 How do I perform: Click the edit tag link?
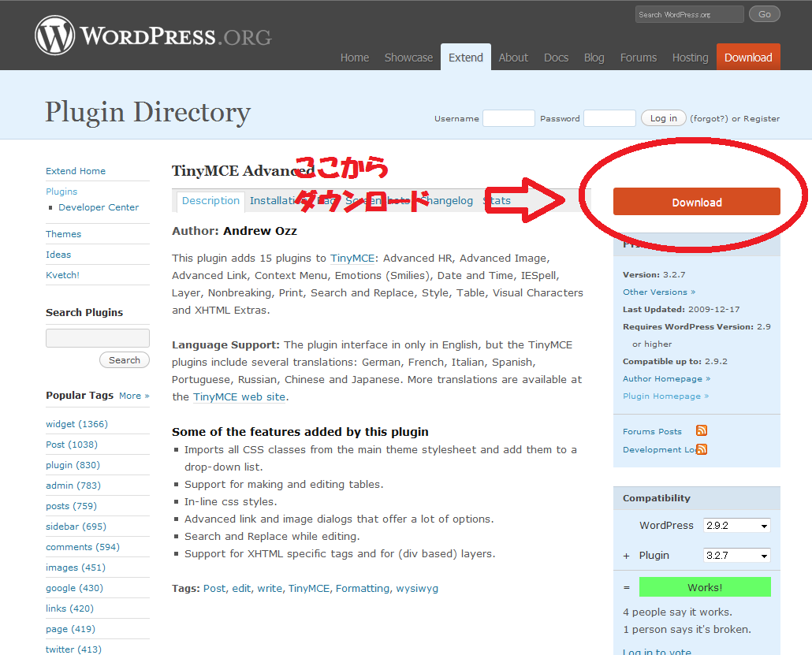[241, 589]
